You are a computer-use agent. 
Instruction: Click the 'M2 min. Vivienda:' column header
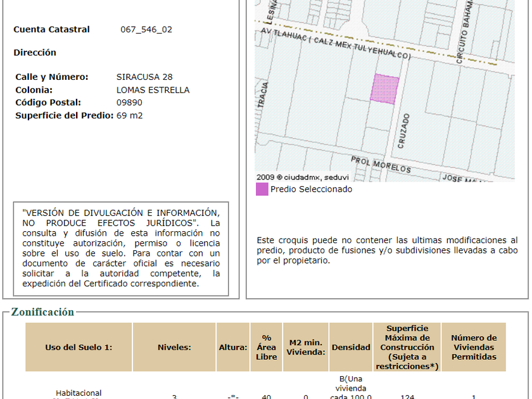pyautogui.click(x=306, y=348)
